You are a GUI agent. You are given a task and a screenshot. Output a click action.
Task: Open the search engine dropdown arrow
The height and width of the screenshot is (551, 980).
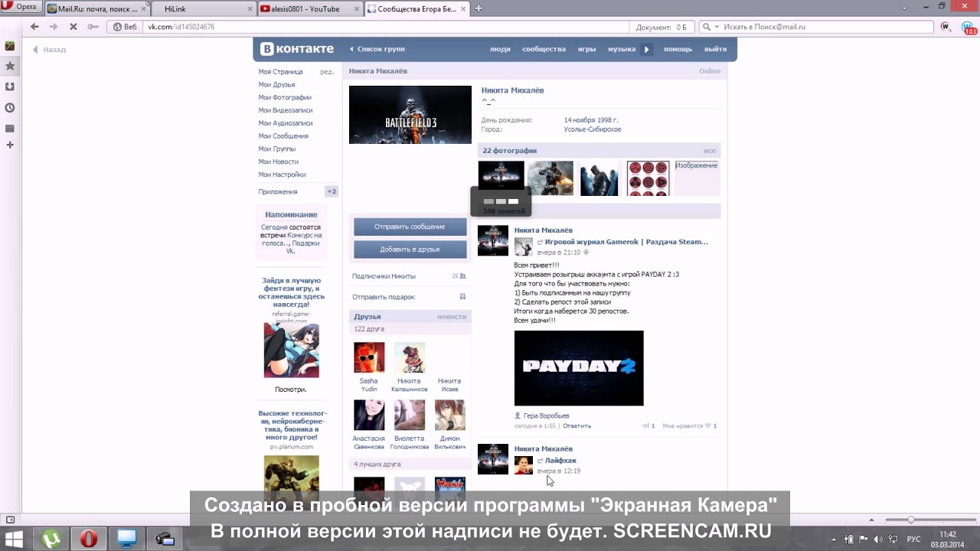pyautogui.click(x=717, y=27)
